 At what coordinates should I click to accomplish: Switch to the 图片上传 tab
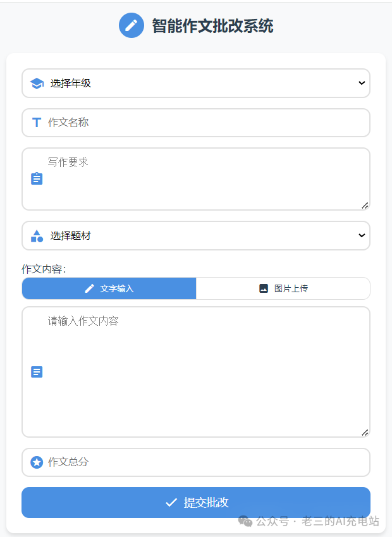point(283,288)
